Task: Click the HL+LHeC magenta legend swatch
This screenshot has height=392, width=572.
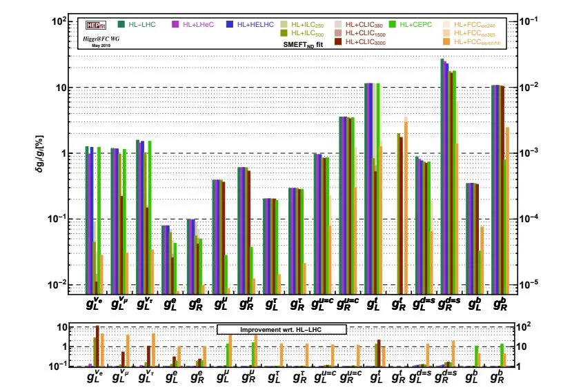Action: coord(175,24)
